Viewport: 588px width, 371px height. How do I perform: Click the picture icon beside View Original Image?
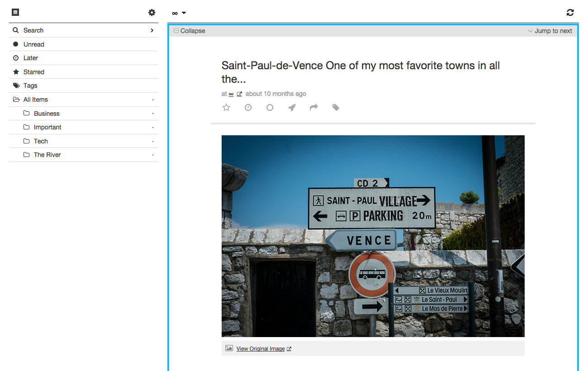pos(229,348)
